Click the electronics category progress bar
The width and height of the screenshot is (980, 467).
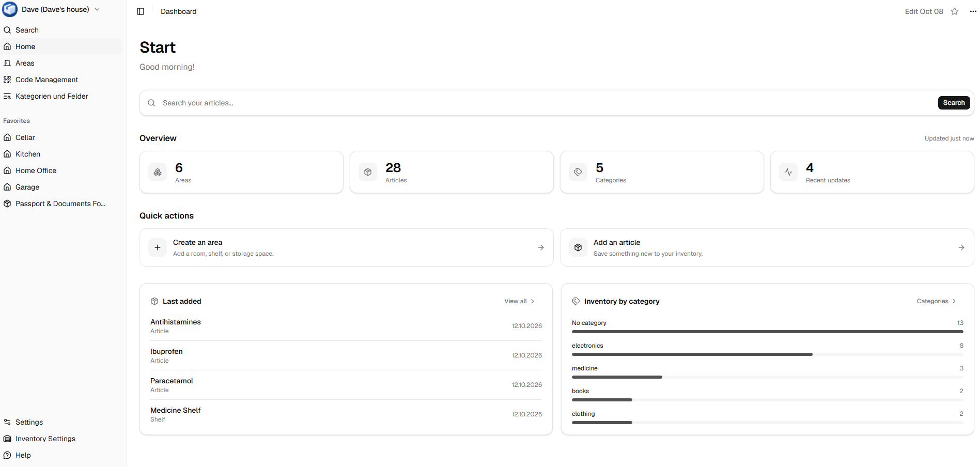click(768, 354)
